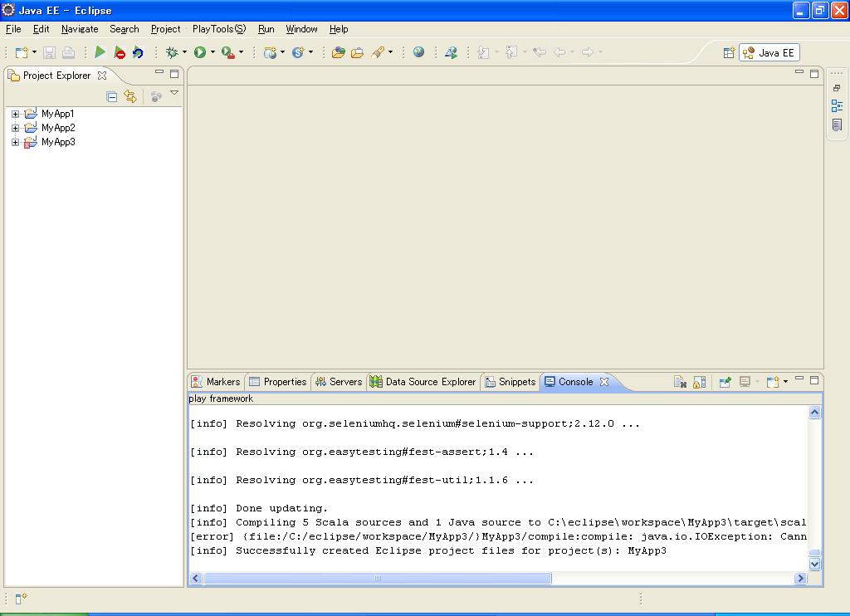Open the File menu

coord(13,29)
